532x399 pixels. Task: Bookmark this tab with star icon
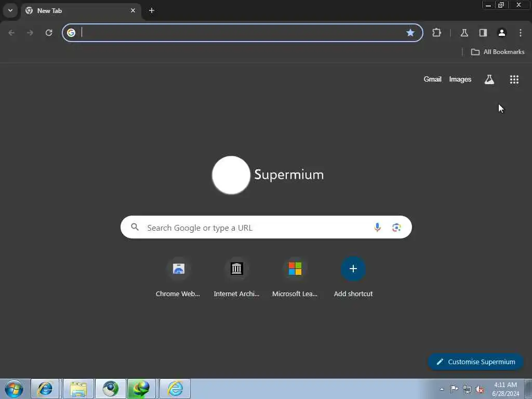[x=410, y=33]
